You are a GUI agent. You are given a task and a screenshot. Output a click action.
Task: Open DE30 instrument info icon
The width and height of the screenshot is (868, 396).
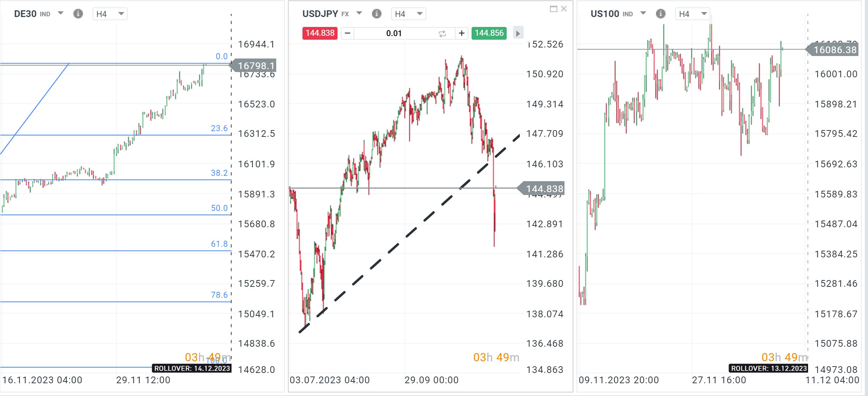pyautogui.click(x=78, y=14)
